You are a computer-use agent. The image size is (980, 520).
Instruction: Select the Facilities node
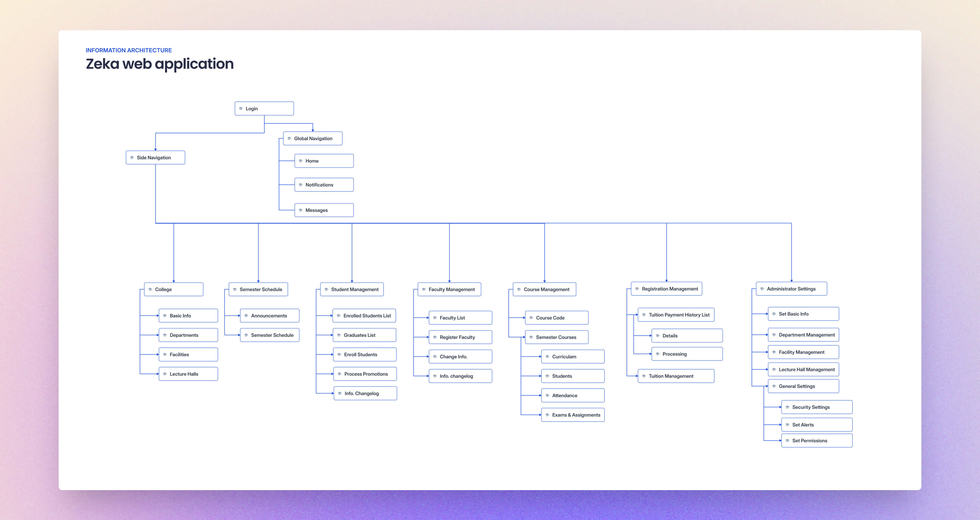(188, 355)
